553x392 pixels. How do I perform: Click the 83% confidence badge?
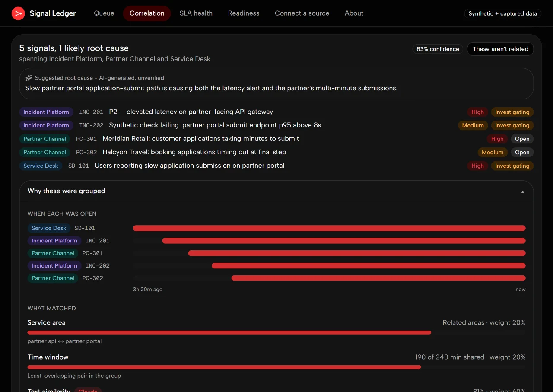click(x=438, y=49)
